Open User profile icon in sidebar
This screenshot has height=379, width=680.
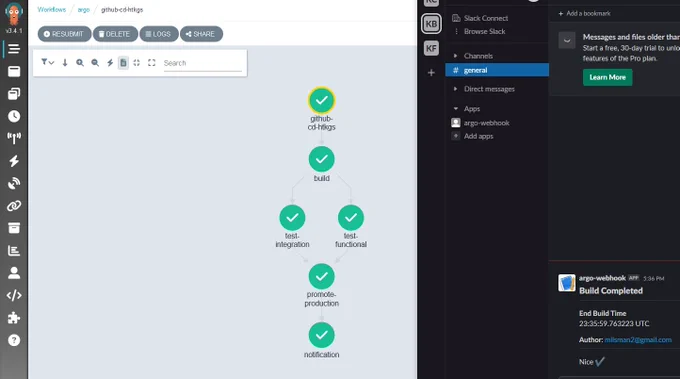coord(14,273)
